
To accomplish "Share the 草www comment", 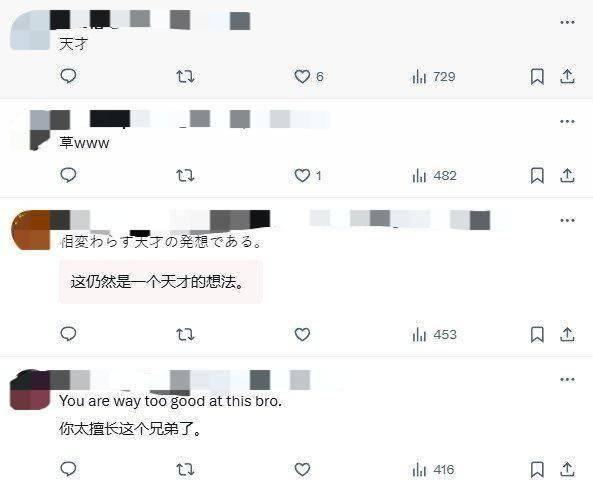I will [x=567, y=175].
